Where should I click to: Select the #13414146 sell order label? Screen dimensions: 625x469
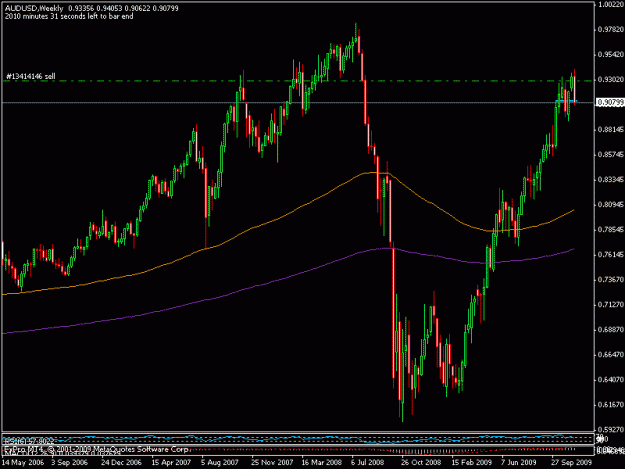coord(31,76)
